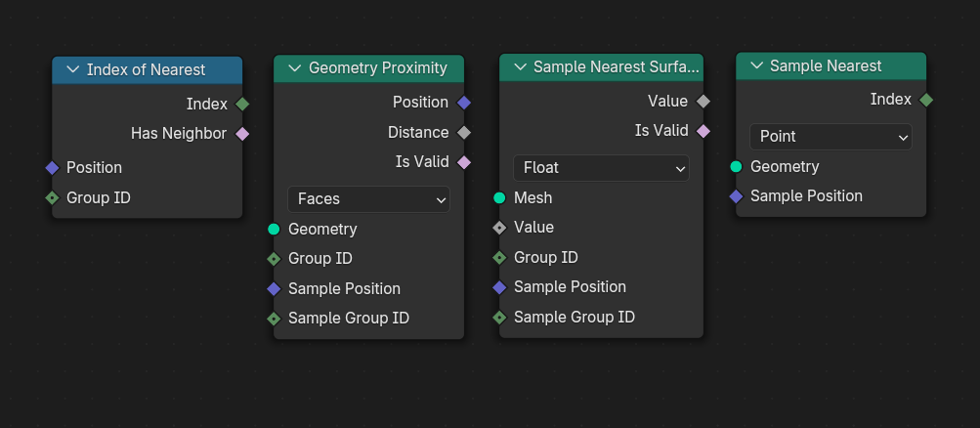This screenshot has height=428, width=980.
Task: Click Sample Position label in Sample Nearest
Action: pyautogui.click(x=806, y=196)
